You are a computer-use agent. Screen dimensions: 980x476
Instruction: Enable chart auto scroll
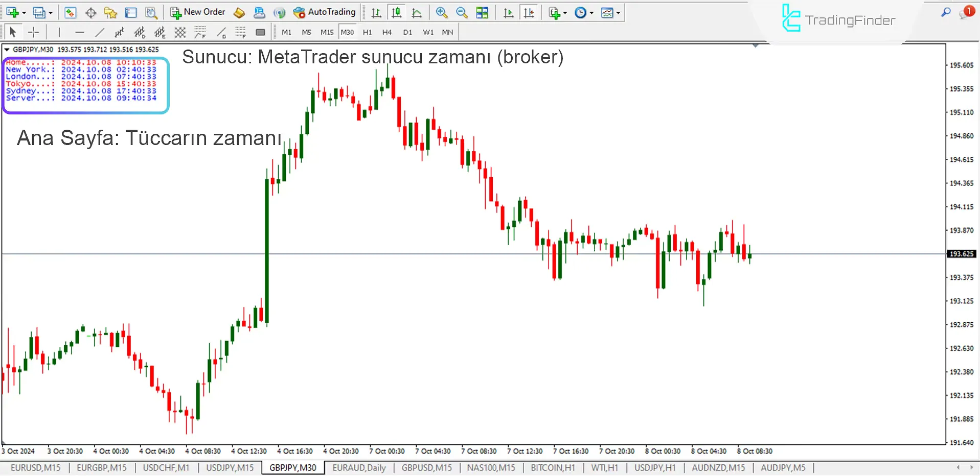(x=508, y=13)
